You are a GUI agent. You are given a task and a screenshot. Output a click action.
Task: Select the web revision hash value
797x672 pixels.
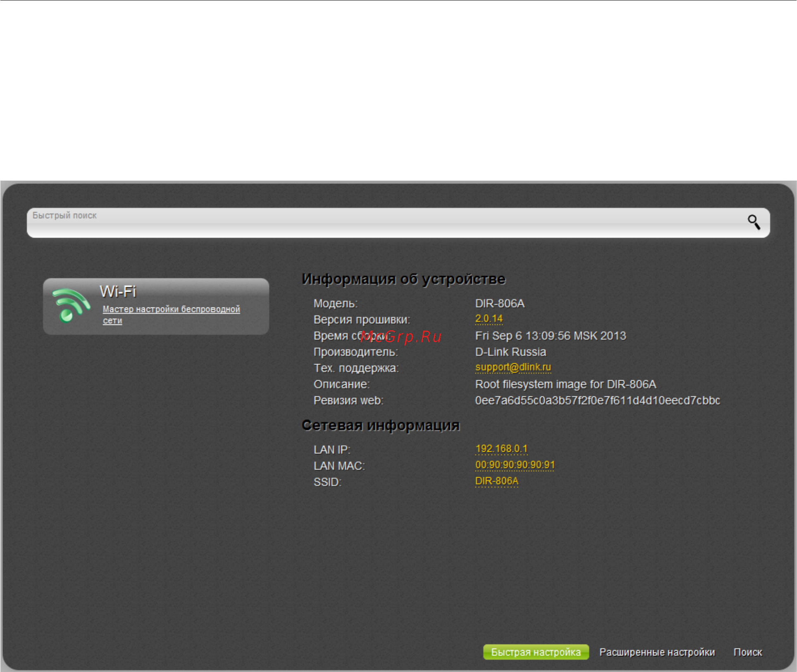point(597,400)
